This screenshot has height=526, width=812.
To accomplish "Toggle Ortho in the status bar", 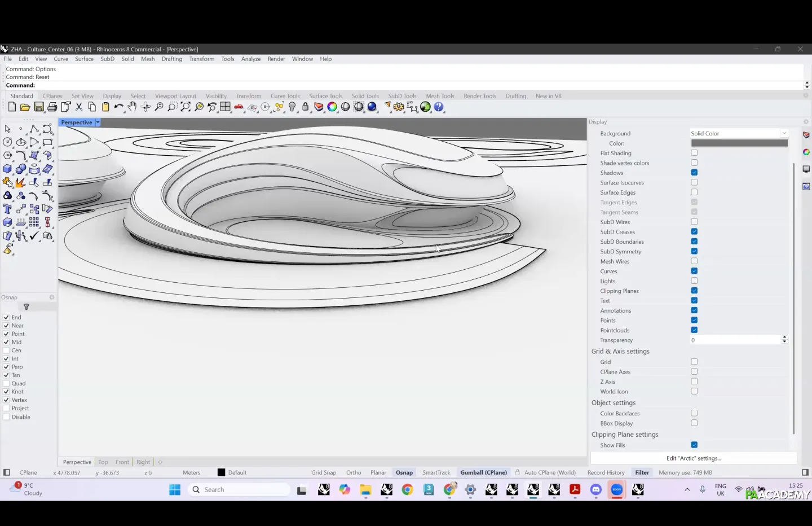I will pos(354,473).
